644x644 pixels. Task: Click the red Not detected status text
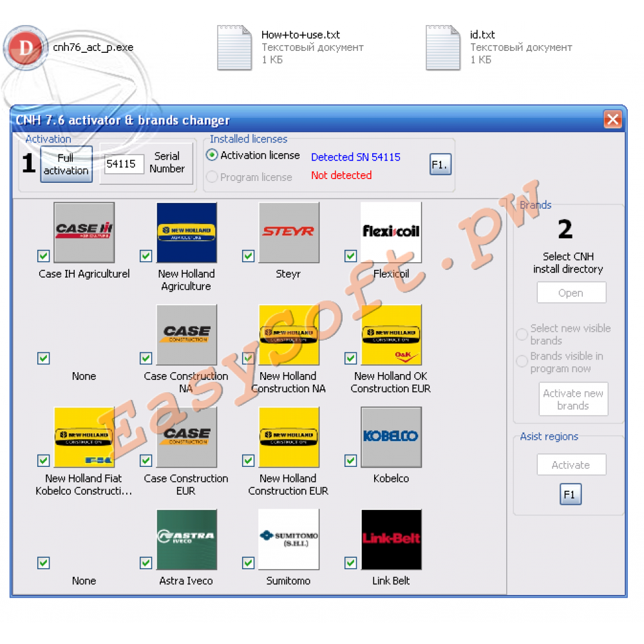point(341,175)
